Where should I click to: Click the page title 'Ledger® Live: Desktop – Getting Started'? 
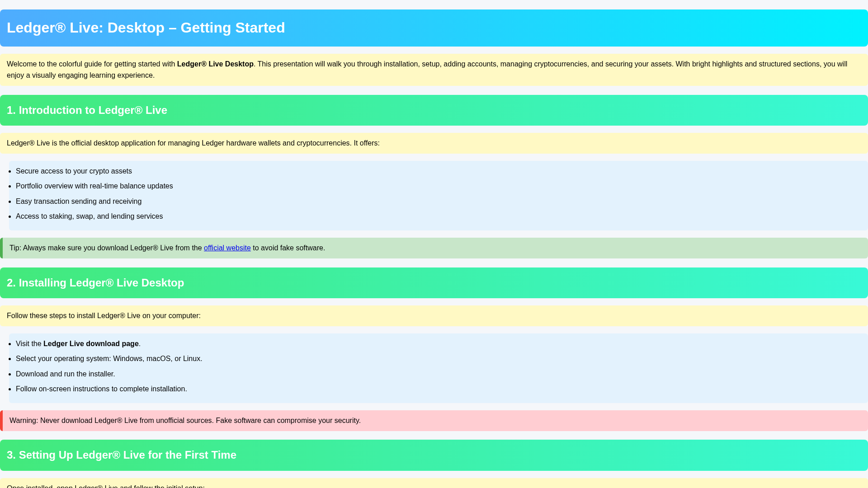146,28
